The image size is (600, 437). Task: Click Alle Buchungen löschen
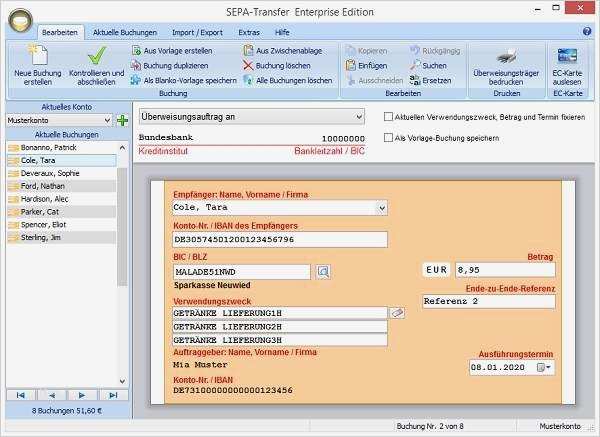click(288, 80)
